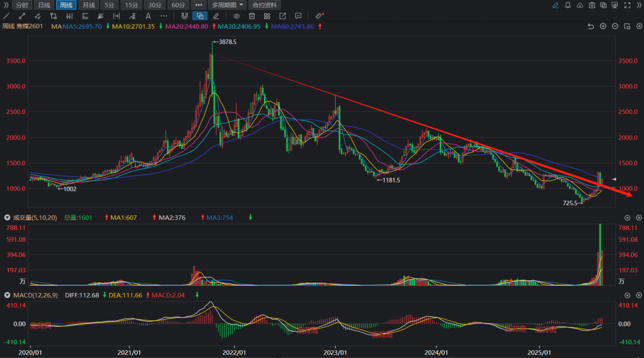Delete drawings with the trash icon
644x358 pixels.
click(252, 16)
